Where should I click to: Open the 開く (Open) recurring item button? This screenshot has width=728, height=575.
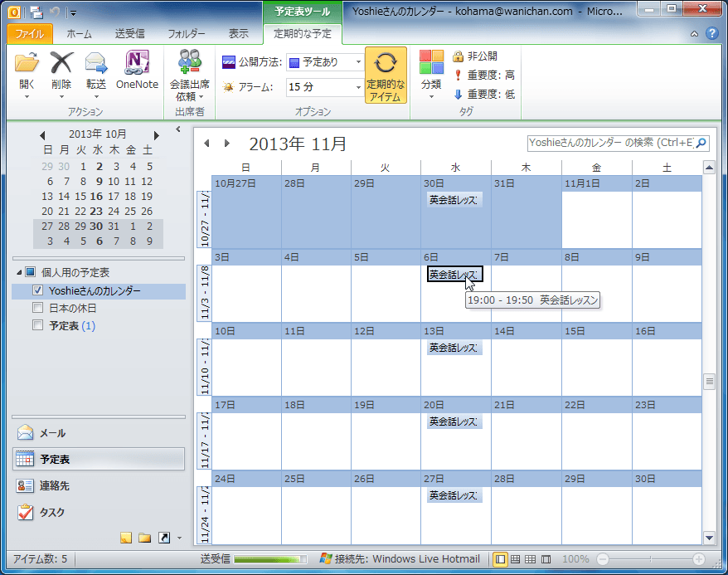(27, 75)
